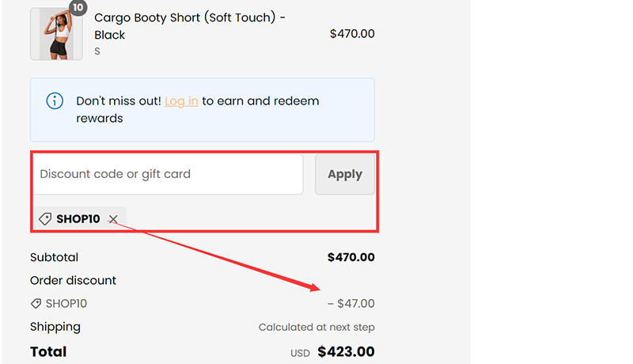Click the info circle icon in rewards banner

point(55,100)
